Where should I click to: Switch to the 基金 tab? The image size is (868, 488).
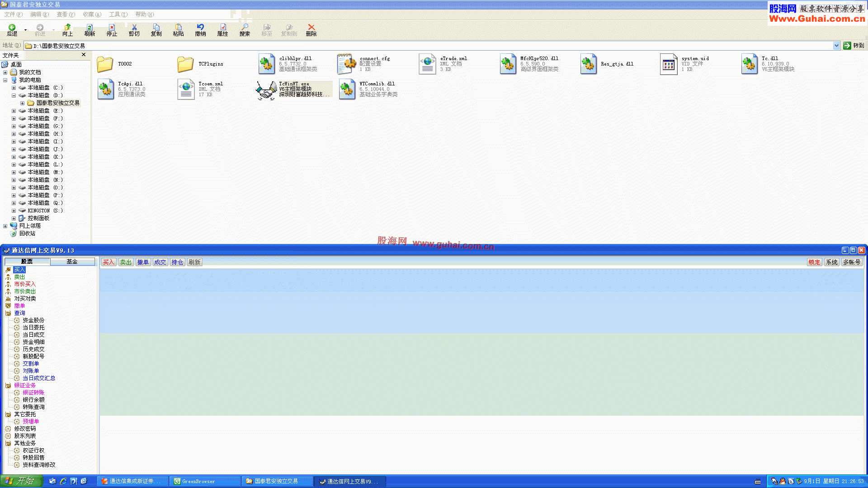click(x=72, y=262)
